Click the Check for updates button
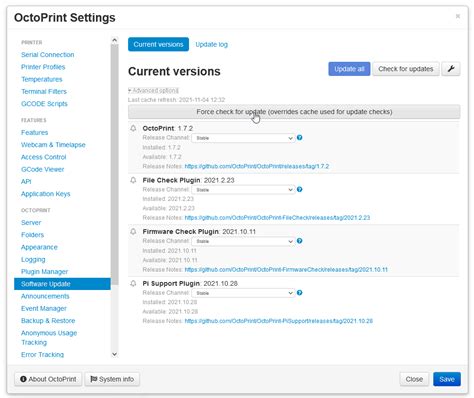Image resolution: width=474 pixels, height=398 pixels. click(406, 69)
